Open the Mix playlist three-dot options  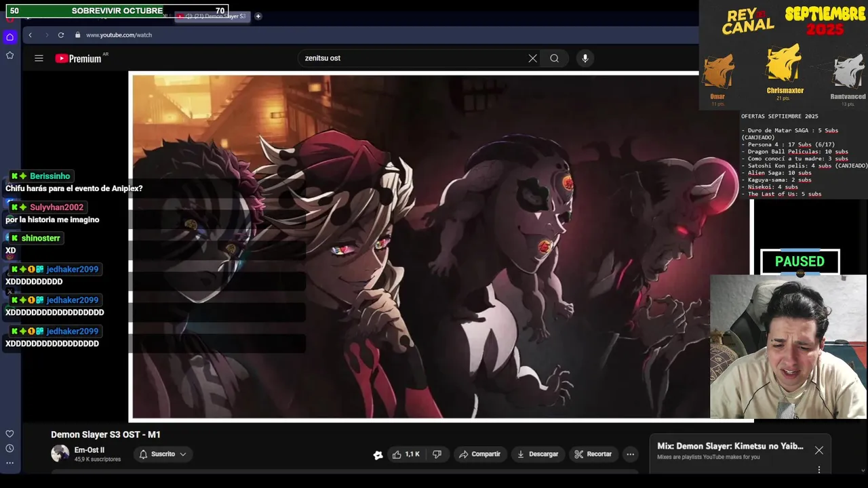click(818, 470)
